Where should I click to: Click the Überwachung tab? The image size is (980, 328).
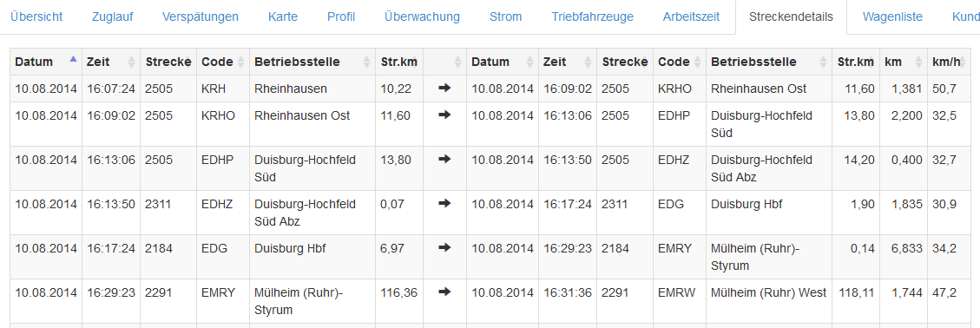423,16
